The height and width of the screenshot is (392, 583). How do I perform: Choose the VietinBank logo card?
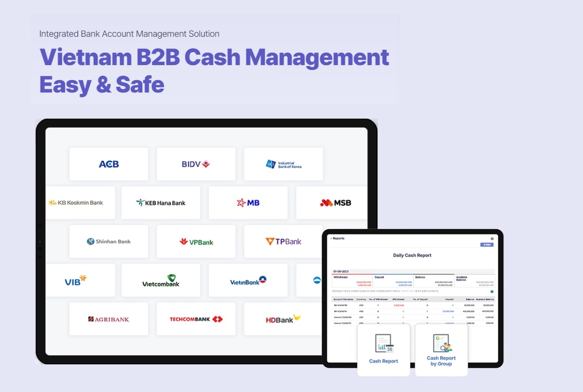pyautogui.click(x=248, y=280)
